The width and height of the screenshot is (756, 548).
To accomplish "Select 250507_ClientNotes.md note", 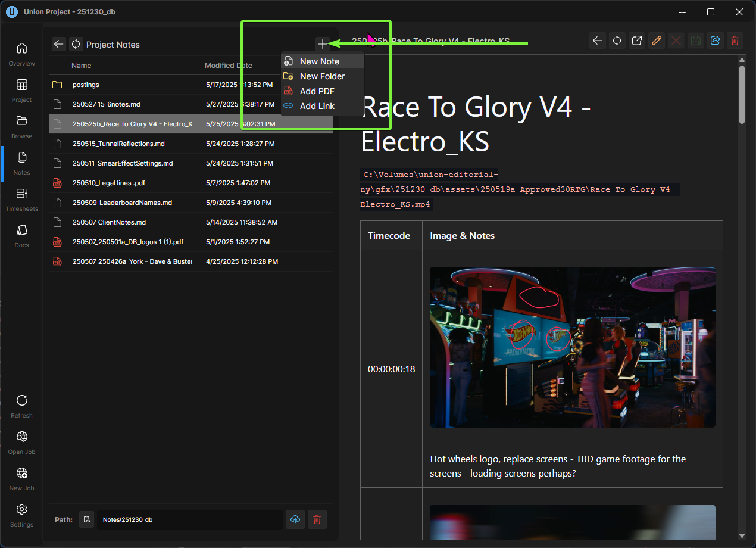I will click(x=190, y=222).
